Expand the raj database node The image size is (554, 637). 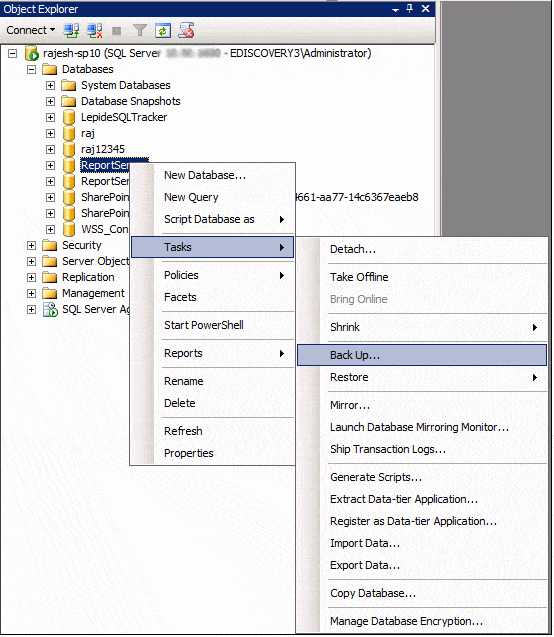[x=50, y=133]
